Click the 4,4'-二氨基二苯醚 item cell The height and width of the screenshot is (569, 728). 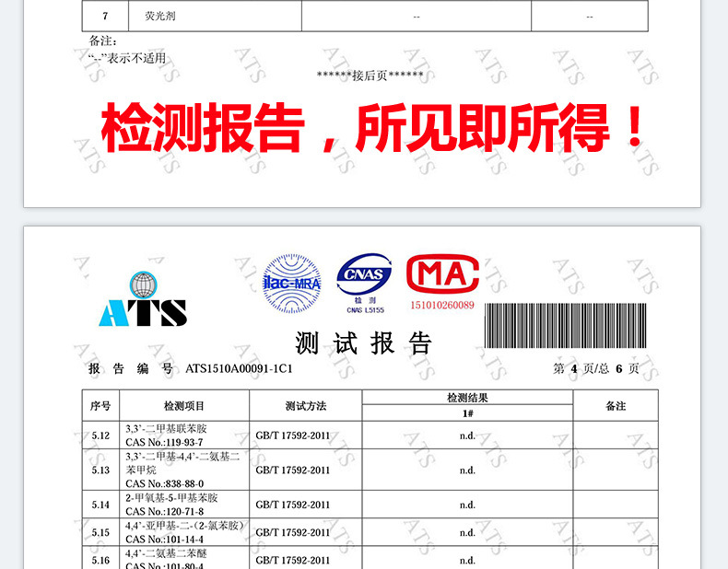pyautogui.click(x=184, y=558)
